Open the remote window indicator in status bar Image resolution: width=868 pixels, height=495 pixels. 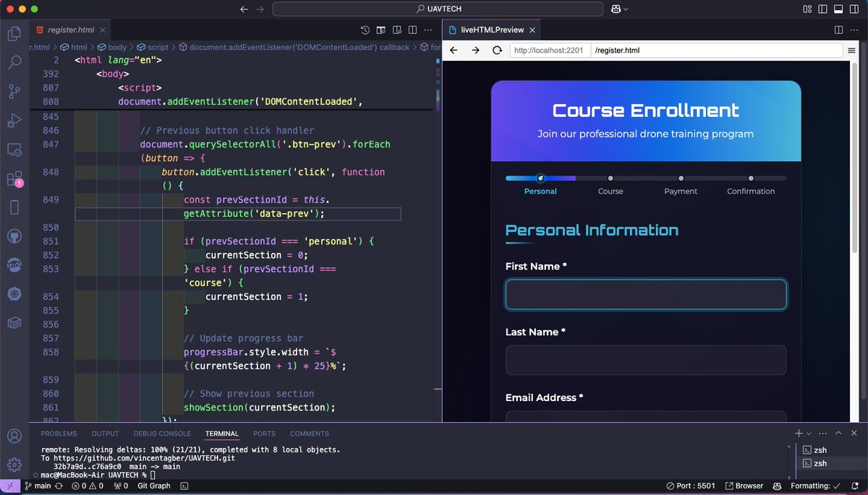pos(10,486)
